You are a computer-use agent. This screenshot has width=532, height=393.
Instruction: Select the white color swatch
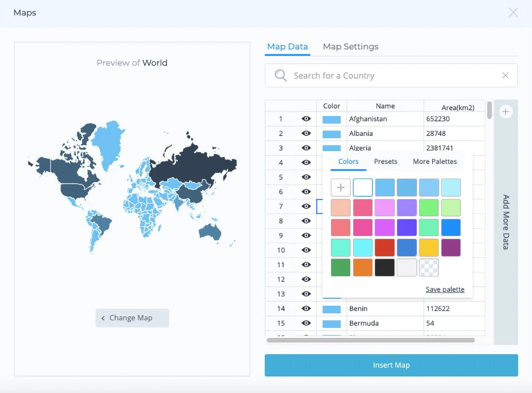(x=363, y=187)
